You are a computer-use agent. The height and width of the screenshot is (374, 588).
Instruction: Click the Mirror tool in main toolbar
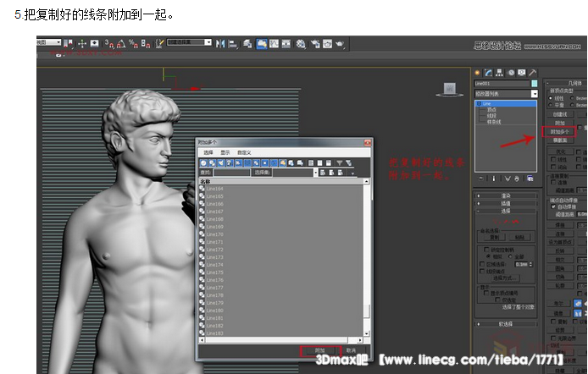coord(220,42)
